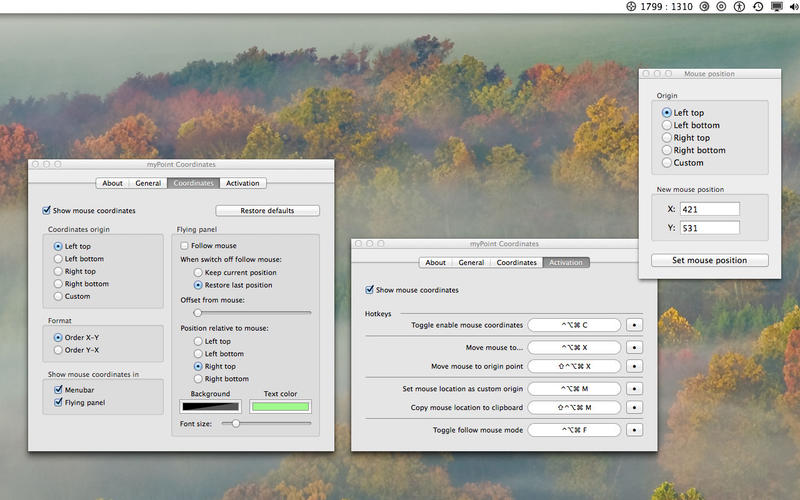This screenshot has height=500, width=800.
Task: Click the myPoint crosshair icon in menu bar
Action: [x=631, y=7]
